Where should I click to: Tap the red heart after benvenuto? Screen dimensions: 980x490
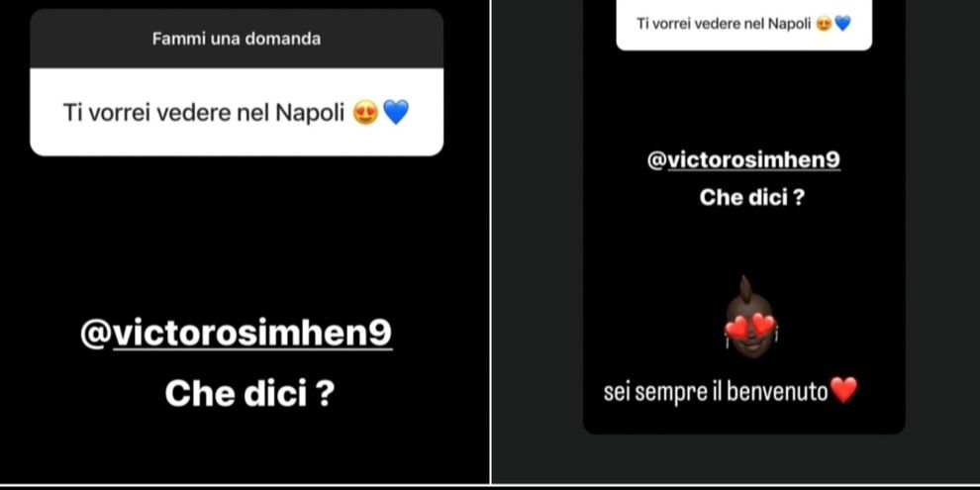tap(843, 390)
